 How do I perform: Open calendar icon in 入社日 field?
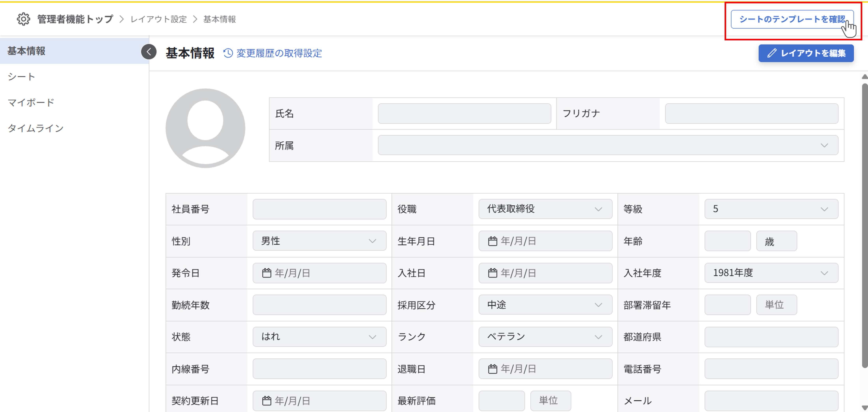tap(493, 273)
